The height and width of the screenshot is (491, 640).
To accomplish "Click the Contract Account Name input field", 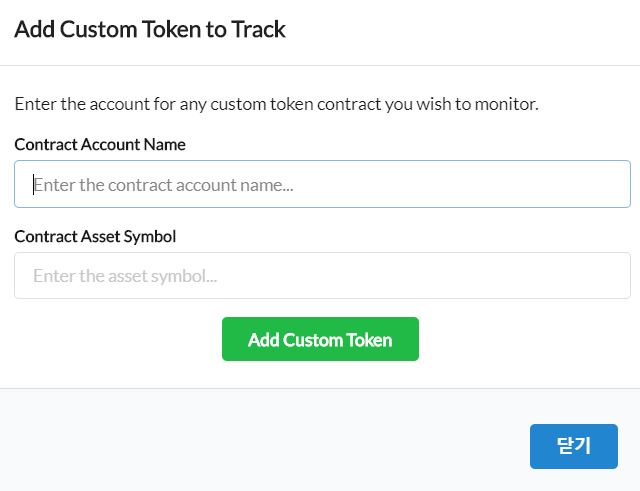I will click(x=322, y=185).
